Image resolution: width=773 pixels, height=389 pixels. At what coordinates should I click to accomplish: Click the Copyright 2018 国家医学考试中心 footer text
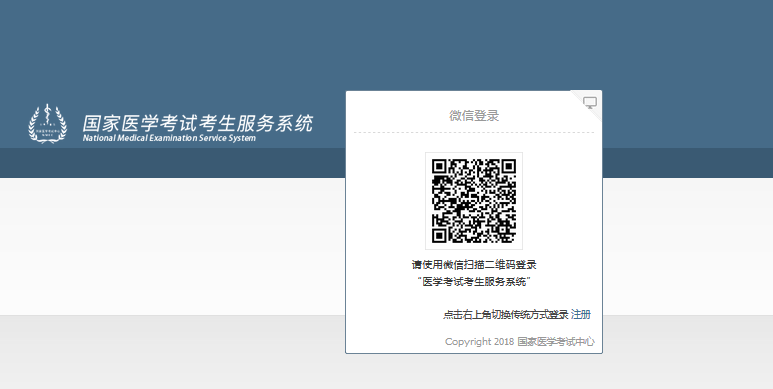pos(520,342)
